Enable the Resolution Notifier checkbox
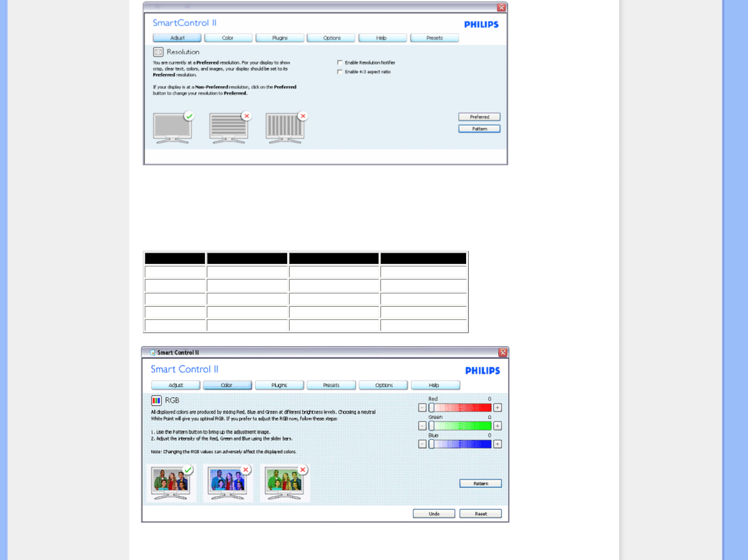748x560 pixels. [340, 62]
